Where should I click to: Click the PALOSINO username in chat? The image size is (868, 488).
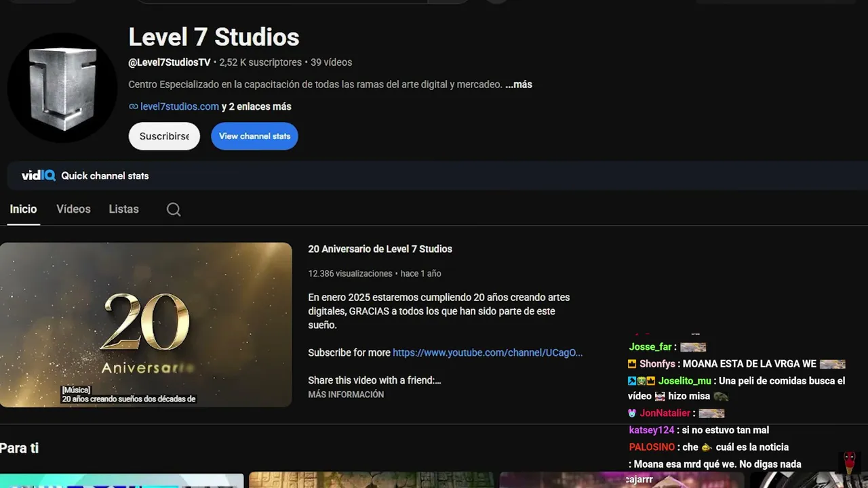(652, 447)
